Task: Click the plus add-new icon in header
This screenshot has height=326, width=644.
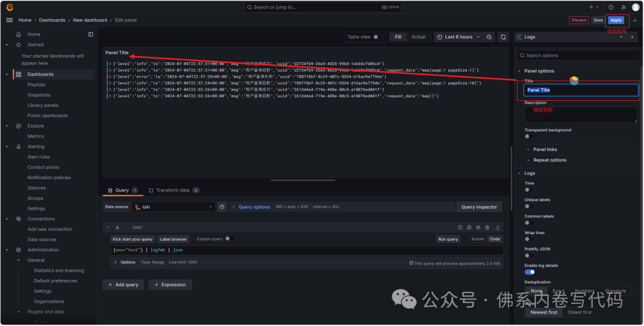Action: pos(592,7)
